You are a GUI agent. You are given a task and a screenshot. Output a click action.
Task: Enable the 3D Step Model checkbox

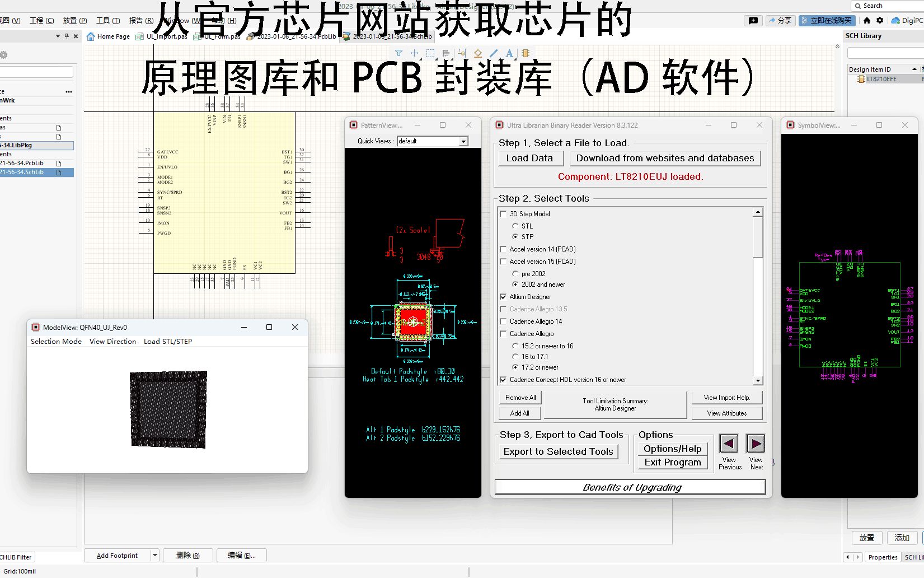(x=503, y=214)
